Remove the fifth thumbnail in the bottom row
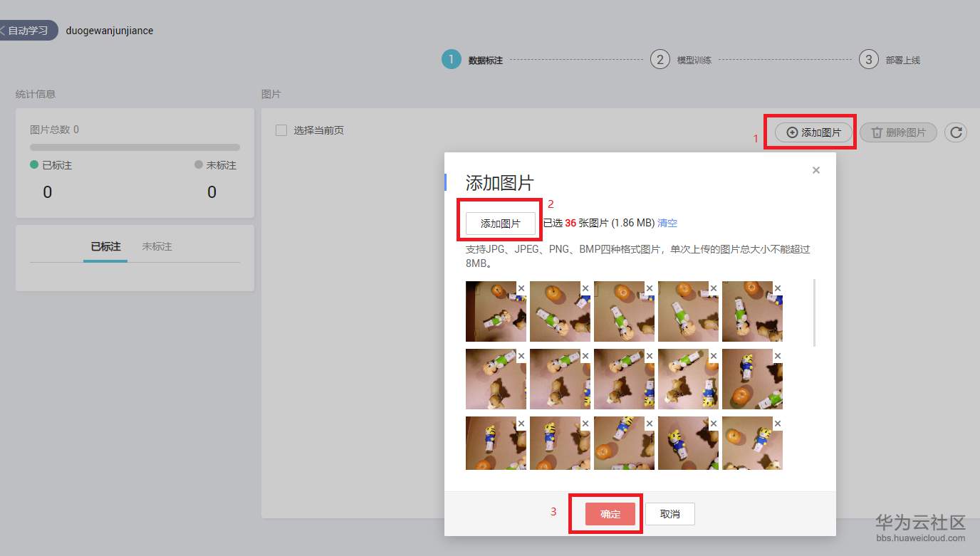This screenshot has width=980, height=556. tap(778, 423)
